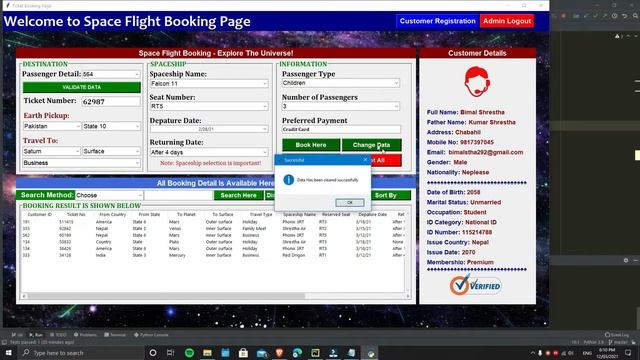Click the Sort By button
This screenshot has width=640, height=360.
(x=386, y=195)
